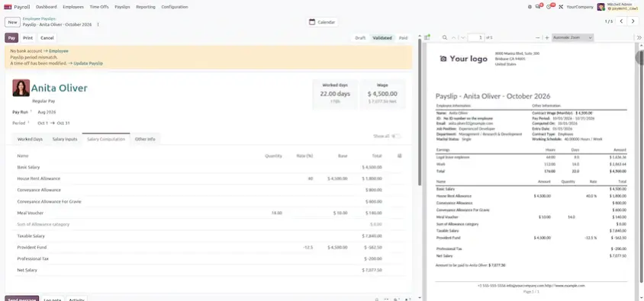This screenshot has height=301, width=644.
Task: Click the Log note button
Action: (52, 299)
